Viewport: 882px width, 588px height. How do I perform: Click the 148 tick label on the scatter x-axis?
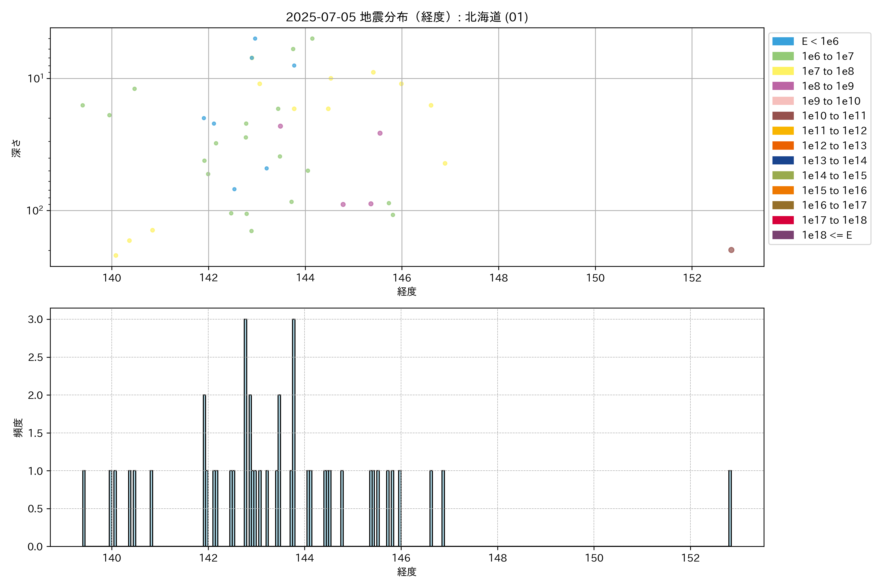tap(498, 278)
